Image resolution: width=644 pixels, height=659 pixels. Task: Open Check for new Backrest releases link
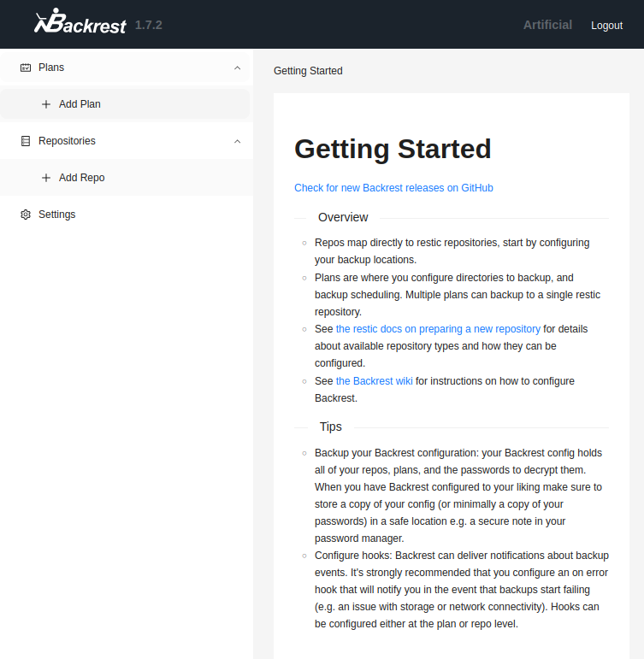pos(393,188)
